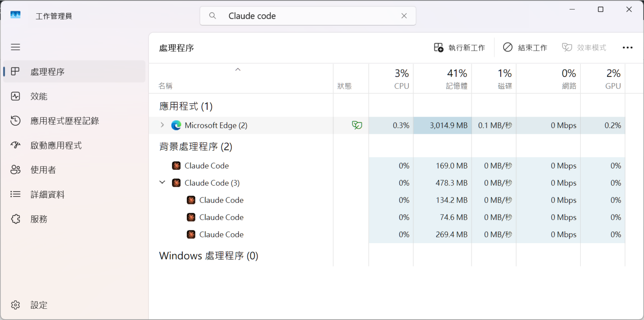The image size is (644, 320).
Task: Click the 3,014.9 MB memory cell
Action: click(x=443, y=125)
